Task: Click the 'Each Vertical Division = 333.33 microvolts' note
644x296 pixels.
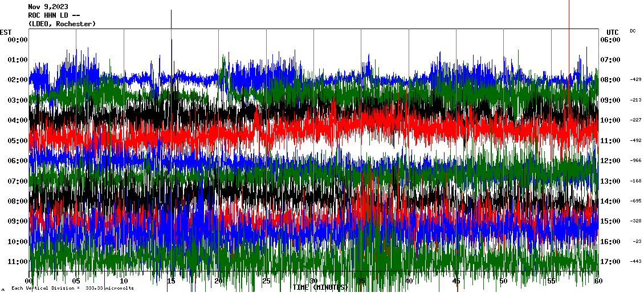Action: (72, 288)
